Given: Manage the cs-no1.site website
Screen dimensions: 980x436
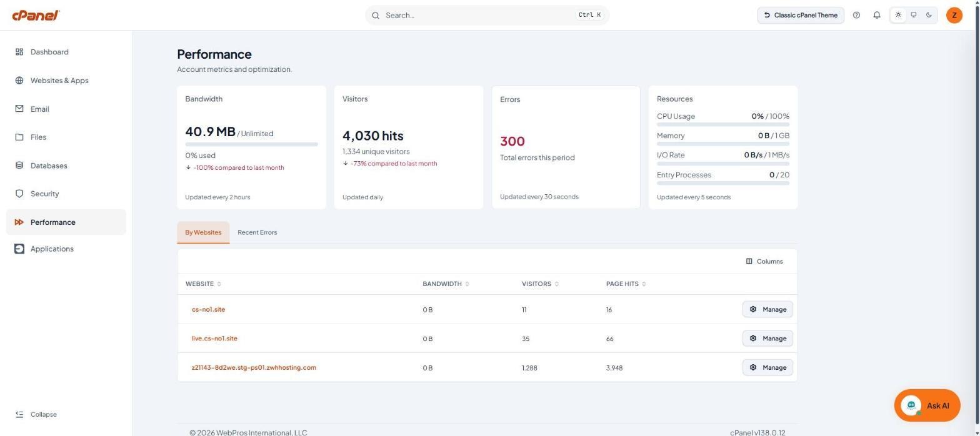Looking at the screenshot, I should 767,309.
